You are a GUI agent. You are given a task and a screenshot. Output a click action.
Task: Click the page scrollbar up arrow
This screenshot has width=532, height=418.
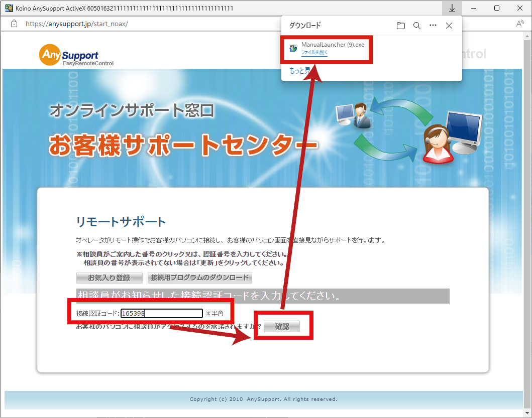[527, 36]
